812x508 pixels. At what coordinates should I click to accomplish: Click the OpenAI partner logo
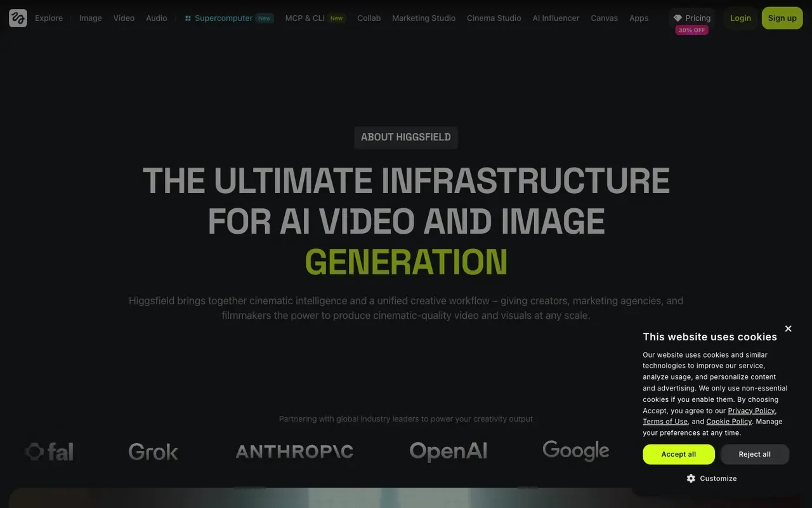[x=449, y=451]
